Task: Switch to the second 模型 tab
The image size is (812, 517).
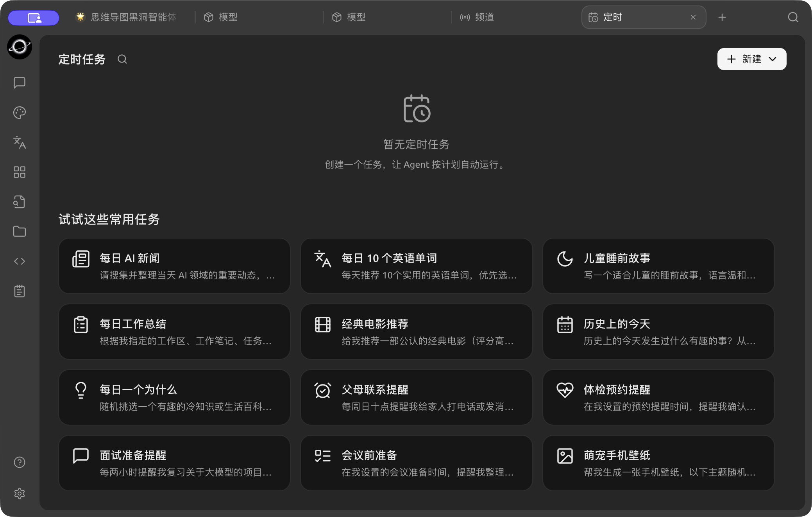Action: pos(387,17)
